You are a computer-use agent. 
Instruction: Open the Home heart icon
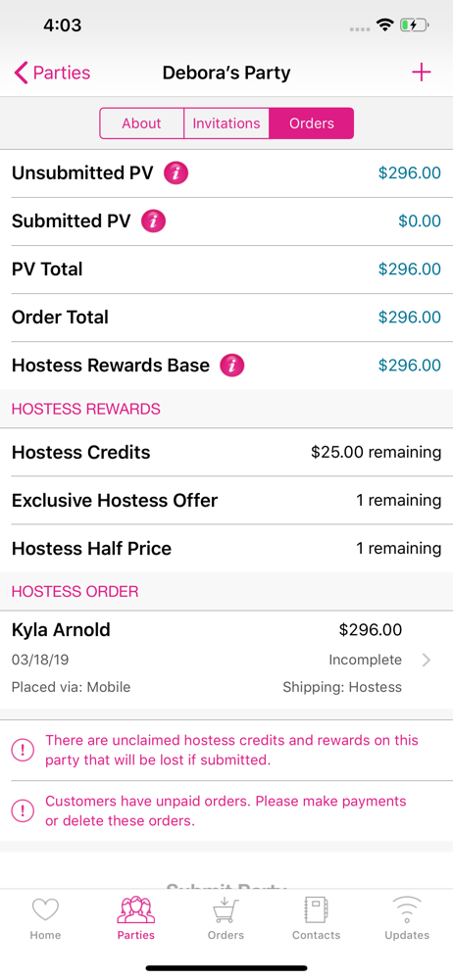[45, 909]
